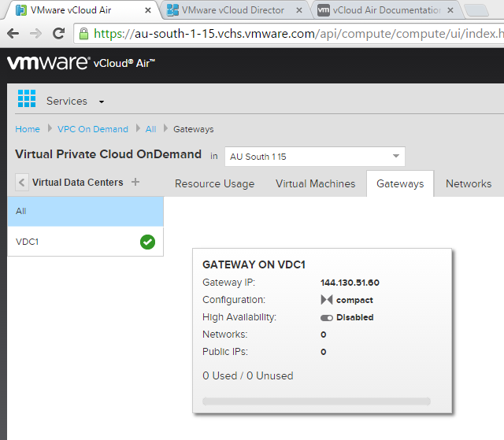This screenshot has width=504, height=440.
Task: Click the Virtual Private Cloud OnDemand heading
Action: click(109, 154)
